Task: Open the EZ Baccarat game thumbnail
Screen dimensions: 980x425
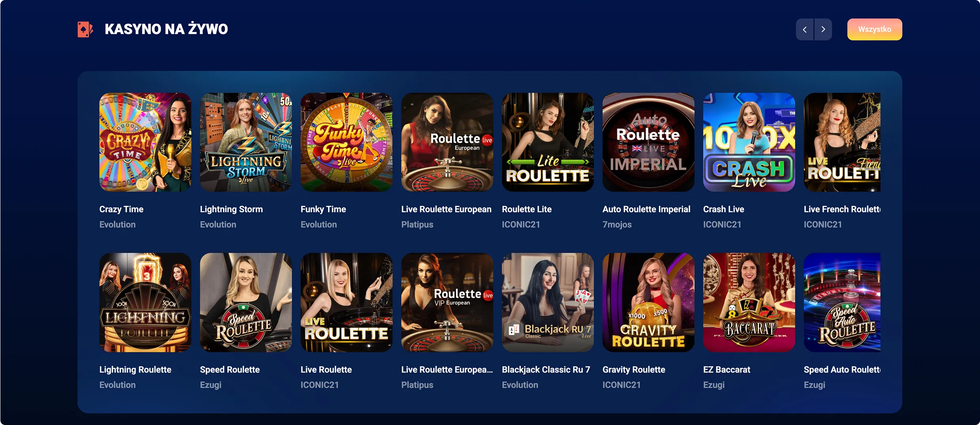Action: (749, 303)
